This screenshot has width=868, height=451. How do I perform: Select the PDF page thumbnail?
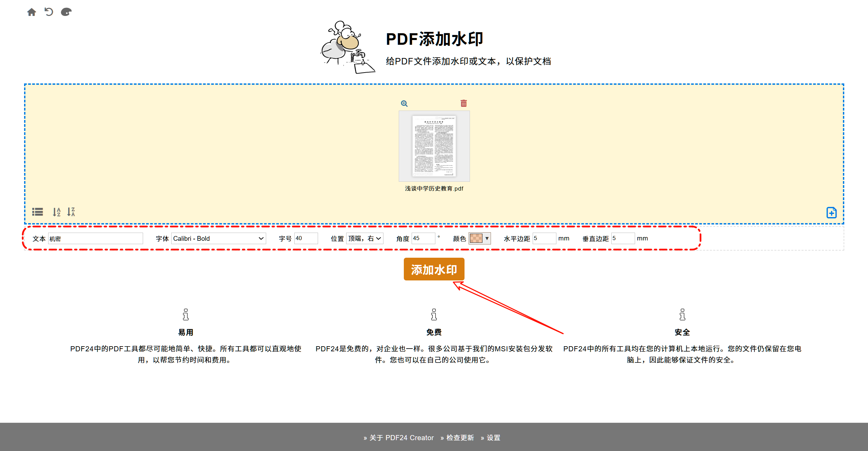(434, 146)
